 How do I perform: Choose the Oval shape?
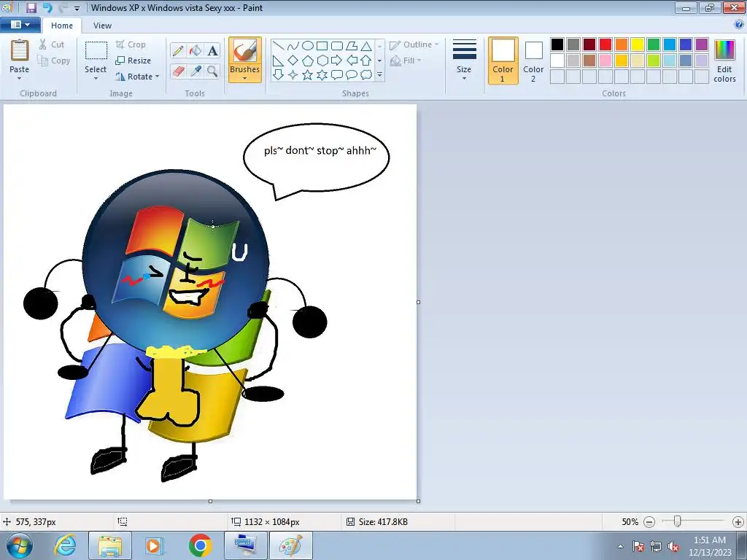308,46
